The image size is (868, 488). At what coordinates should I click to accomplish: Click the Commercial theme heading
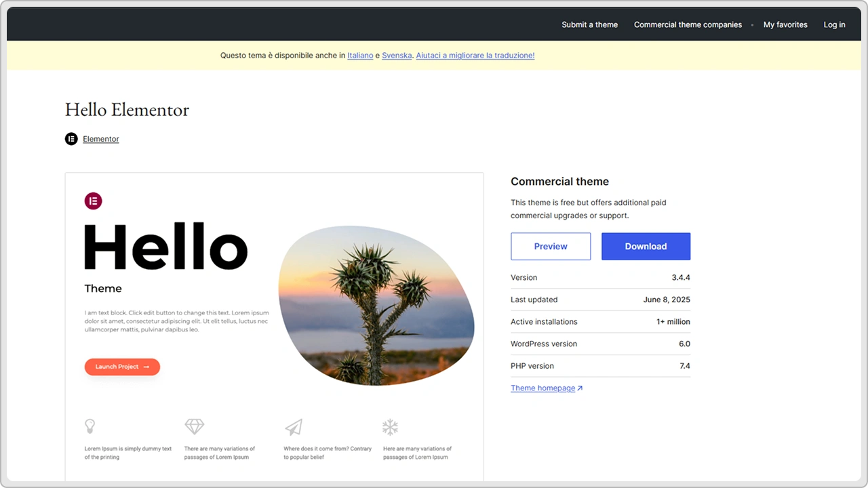[x=559, y=182]
